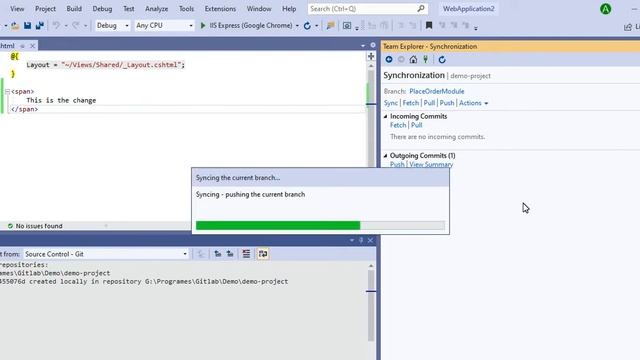Click editor split window plus icon
The height and width of the screenshot is (360, 640).
371,56
